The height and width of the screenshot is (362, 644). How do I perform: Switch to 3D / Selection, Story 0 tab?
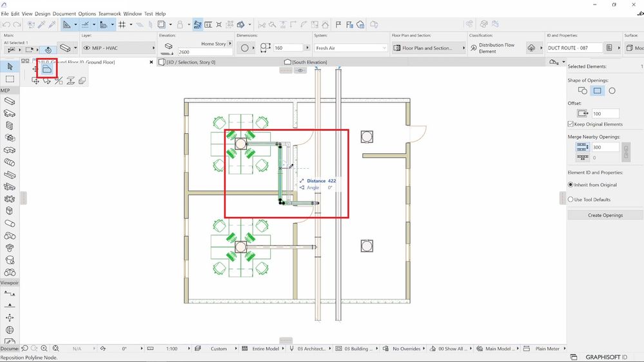[x=191, y=62]
